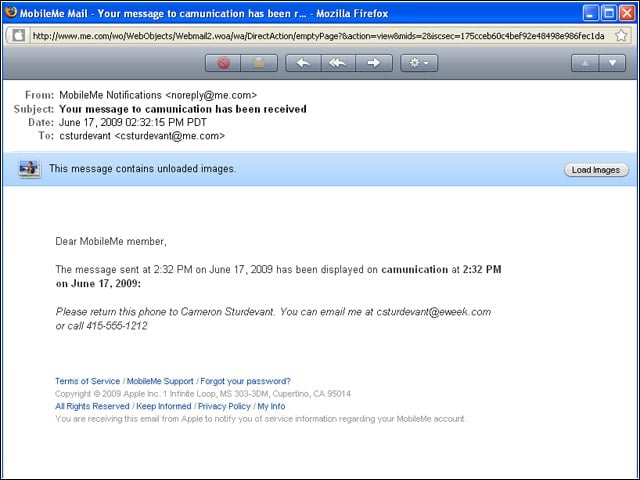Viewport: 640px width, 480px height.
Task: Open the Forgot your password? link
Action: click(245, 381)
